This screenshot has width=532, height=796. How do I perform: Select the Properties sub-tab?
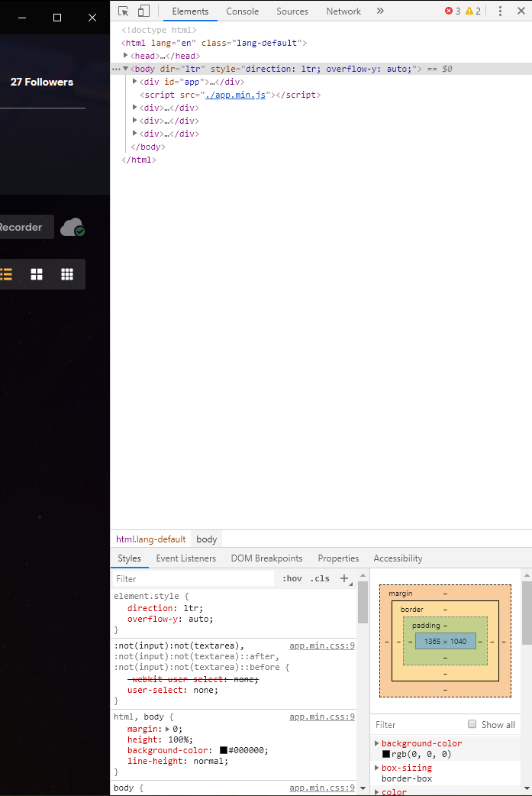338,558
